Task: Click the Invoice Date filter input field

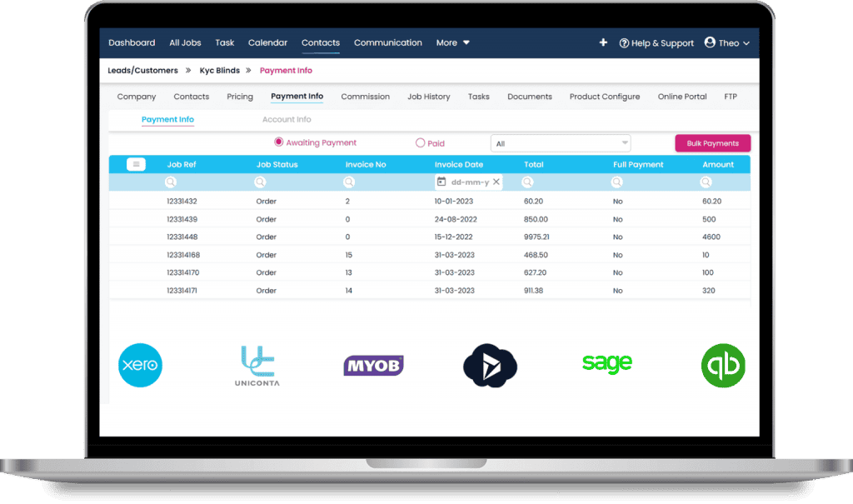Action: coord(470,182)
